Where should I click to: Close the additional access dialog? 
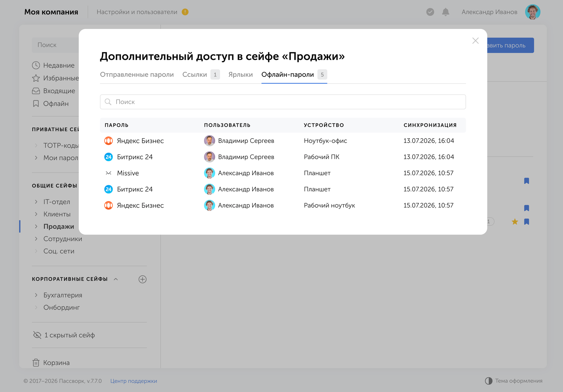click(475, 41)
